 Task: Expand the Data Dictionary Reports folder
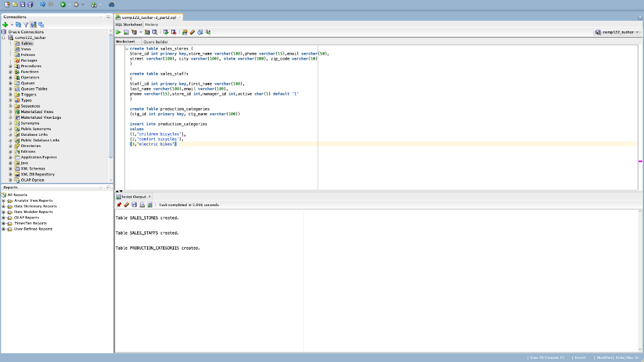click(x=4, y=206)
